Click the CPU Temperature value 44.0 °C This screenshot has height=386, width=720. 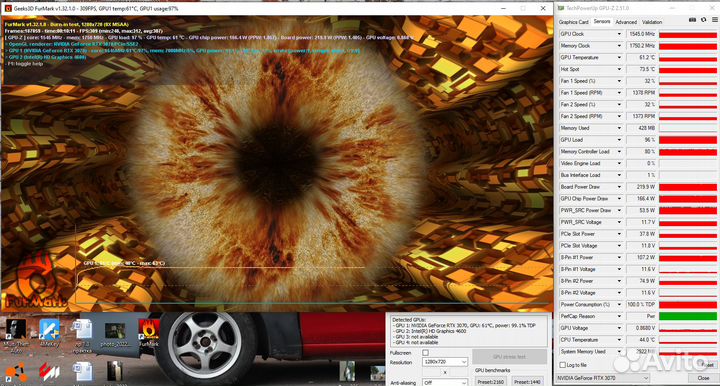click(x=642, y=340)
